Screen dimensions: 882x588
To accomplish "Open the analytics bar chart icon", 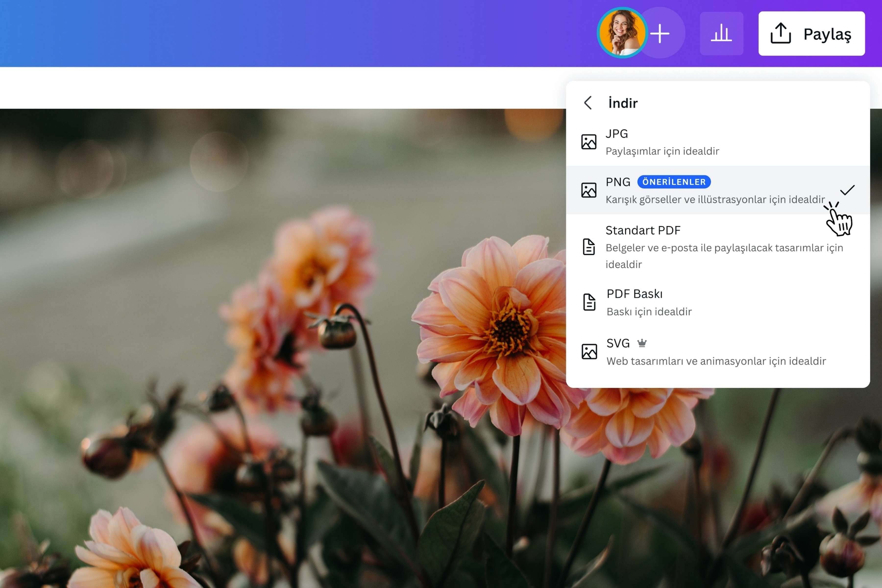I will tap(721, 33).
